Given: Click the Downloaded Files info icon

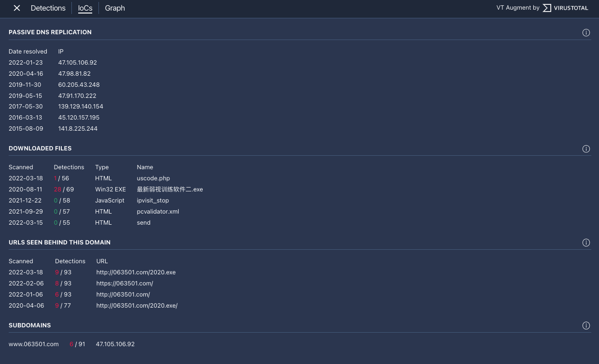Looking at the screenshot, I should click(586, 148).
